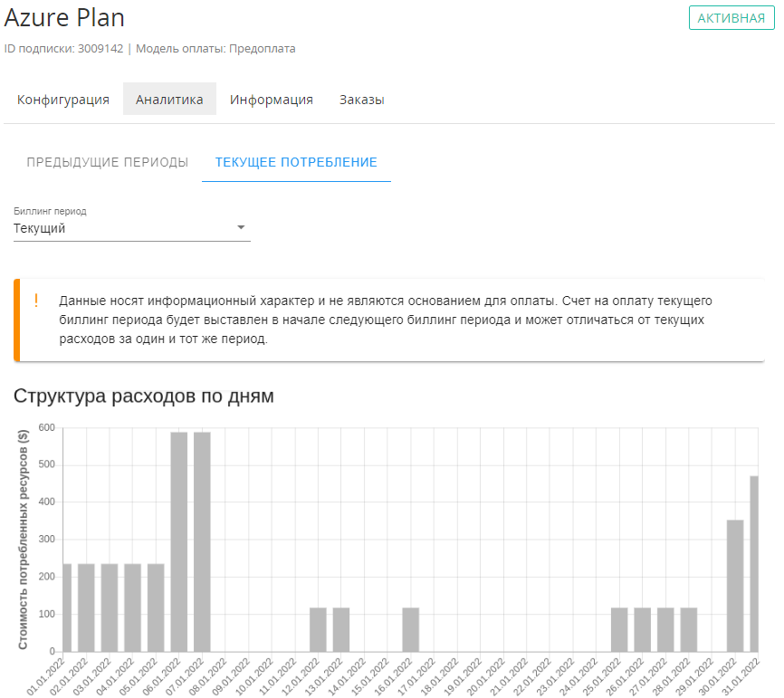Click the 25.01.2022 bar in chart
The width and height of the screenshot is (784, 698).
click(x=619, y=629)
